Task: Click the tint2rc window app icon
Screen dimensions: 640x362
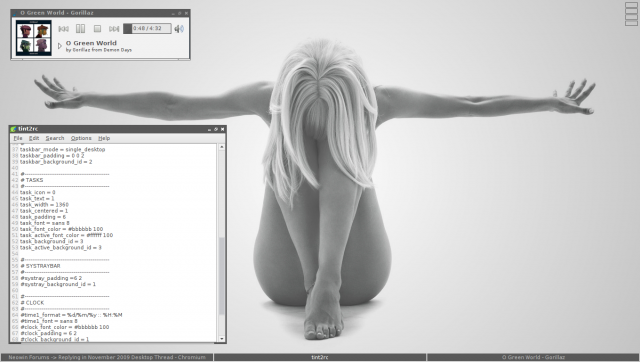Action: click(13, 129)
